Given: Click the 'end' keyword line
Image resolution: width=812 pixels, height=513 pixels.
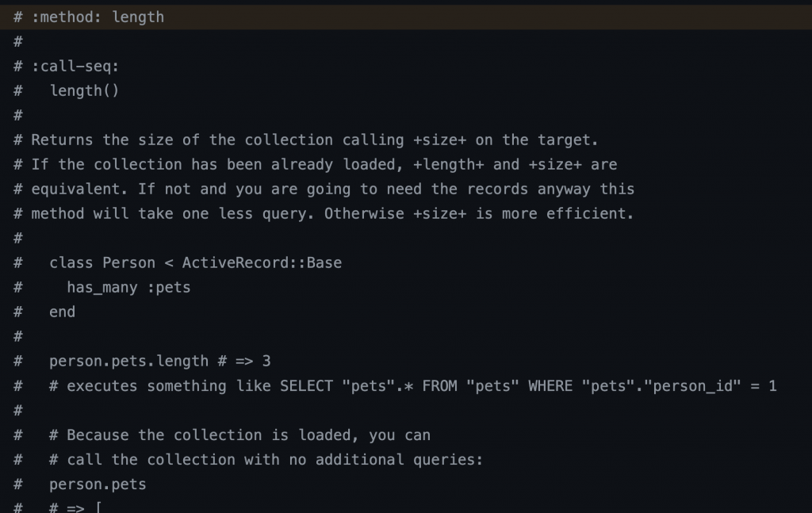Looking at the screenshot, I should (x=62, y=312).
